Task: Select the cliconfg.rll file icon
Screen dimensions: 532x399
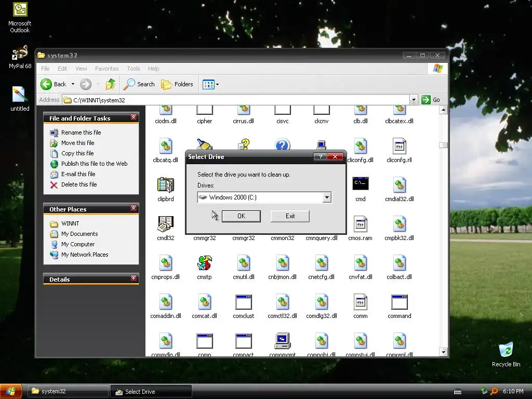Action: [x=400, y=146]
